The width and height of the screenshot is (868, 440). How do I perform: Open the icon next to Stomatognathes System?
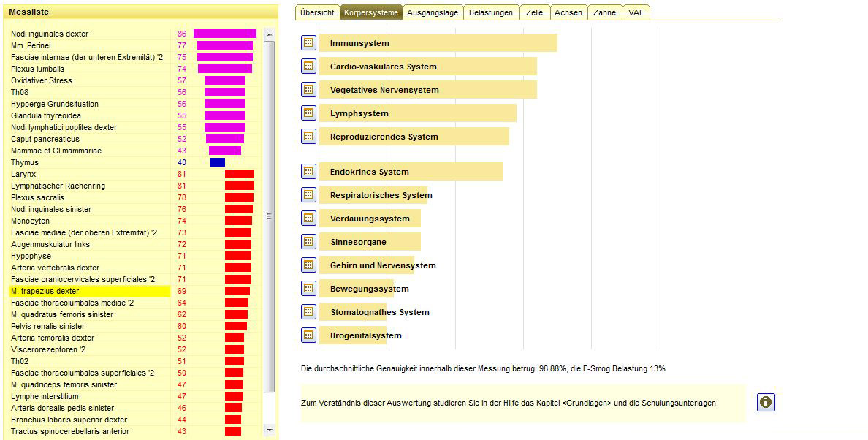pos(308,312)
